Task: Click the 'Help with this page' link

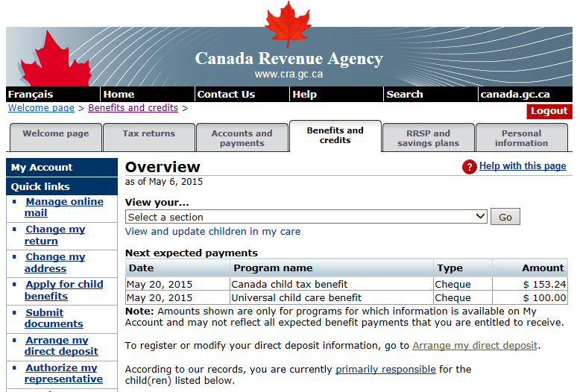Action: tap(523, 166)
